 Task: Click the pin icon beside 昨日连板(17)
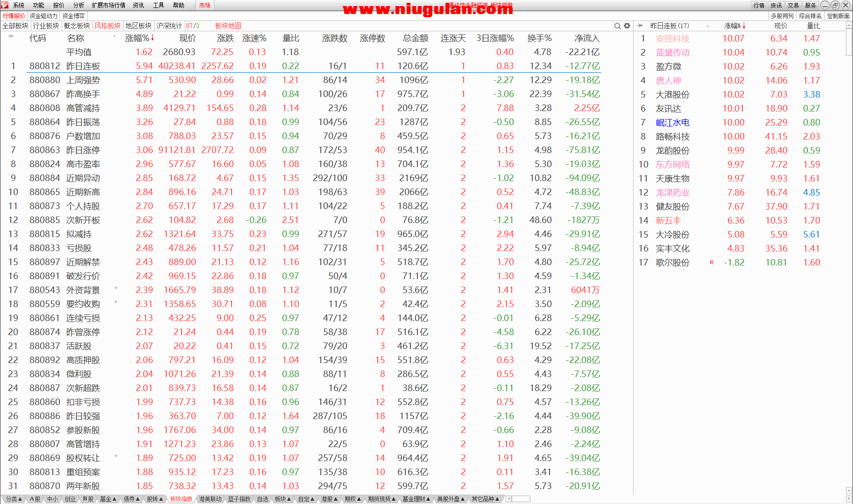[x=640, y=26]
